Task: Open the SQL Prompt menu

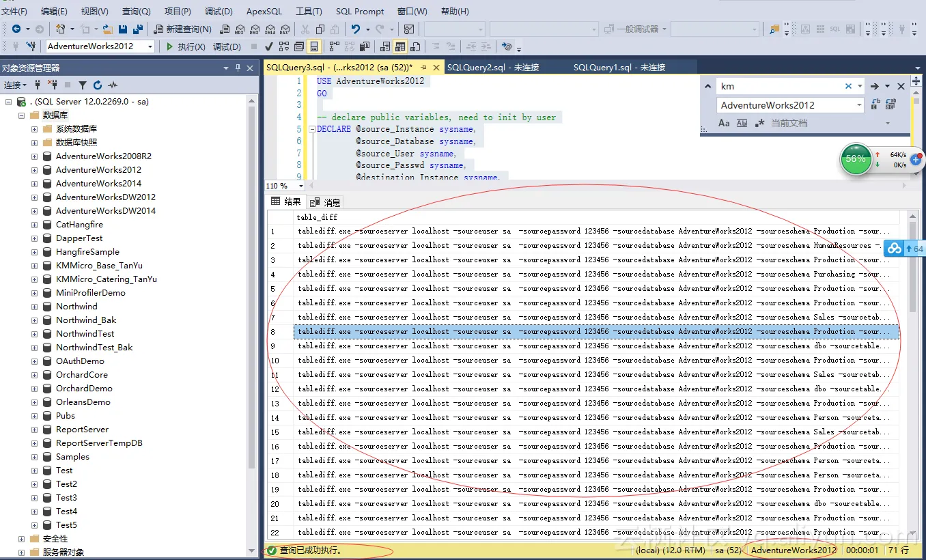Action: 360,11
